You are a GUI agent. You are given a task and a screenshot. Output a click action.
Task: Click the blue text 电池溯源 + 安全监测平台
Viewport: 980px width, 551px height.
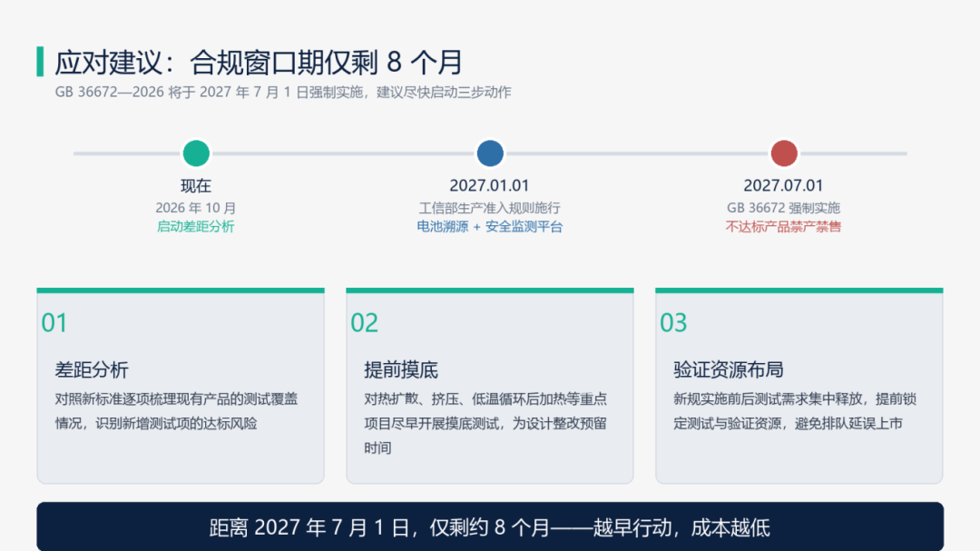click(x=489, y=226)
